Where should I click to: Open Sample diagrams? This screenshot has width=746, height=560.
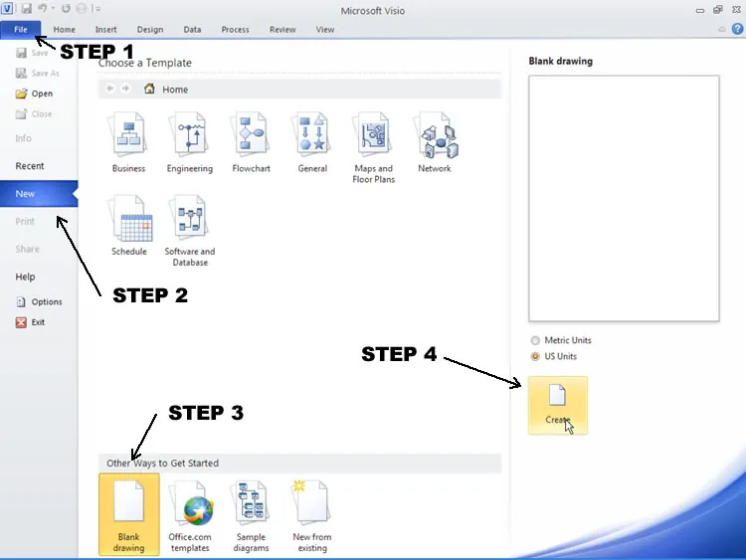pyautogui.click(x=251, y=516)
